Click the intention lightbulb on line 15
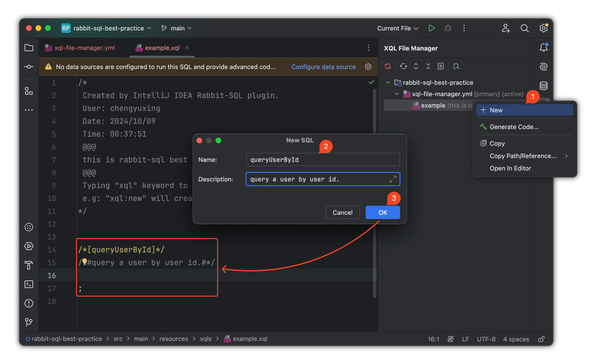 [x=84, y=262]
